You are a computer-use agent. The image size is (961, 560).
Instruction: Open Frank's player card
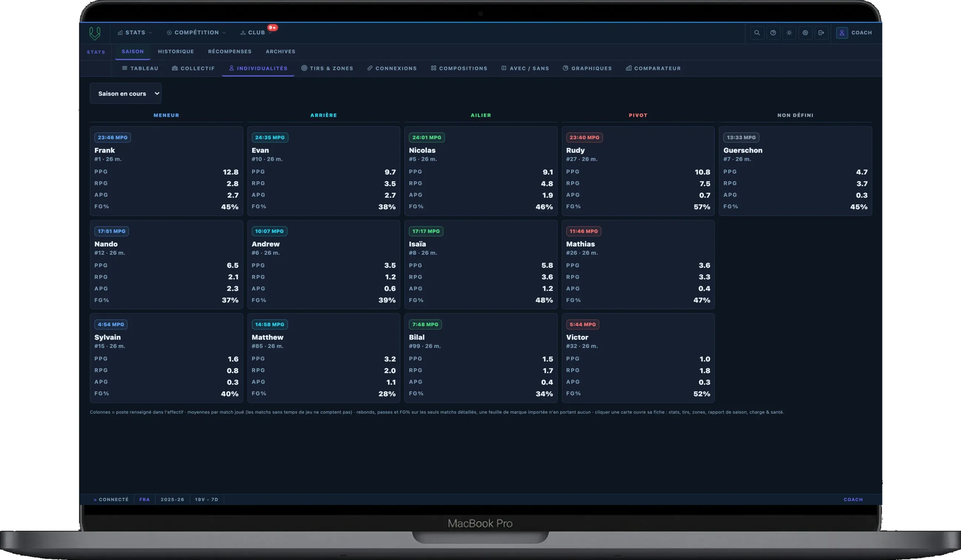166,171
